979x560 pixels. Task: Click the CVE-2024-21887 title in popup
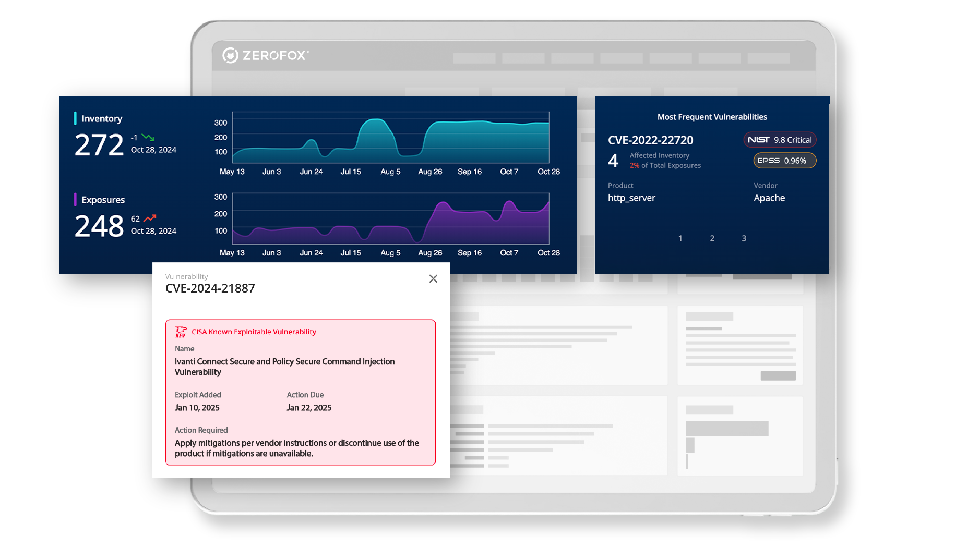point(210,288)
